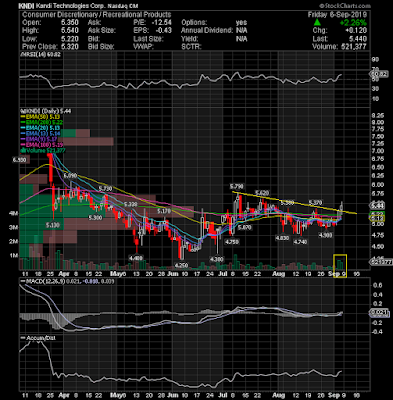The height and width of the screenshot is (400, 393).
Task: Click the RSI(14) indicator label
Action: point(40,55)
